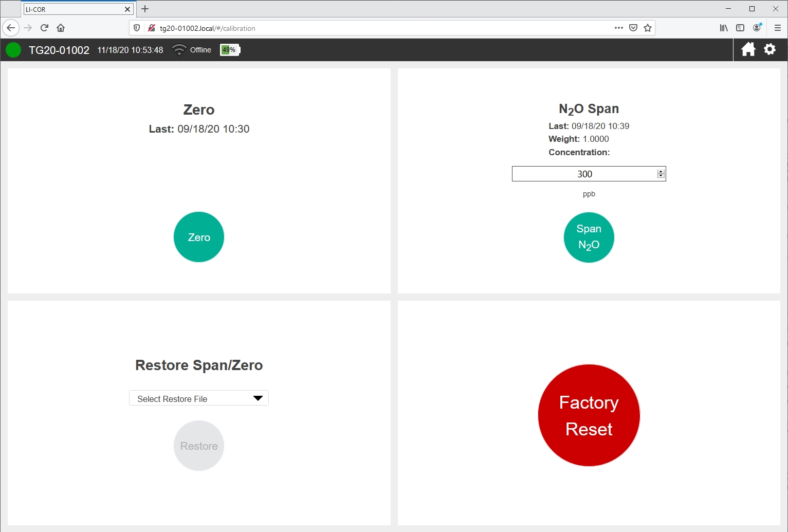
Task: Open the Firefox library icon
Action: click(x=724, y=28)
